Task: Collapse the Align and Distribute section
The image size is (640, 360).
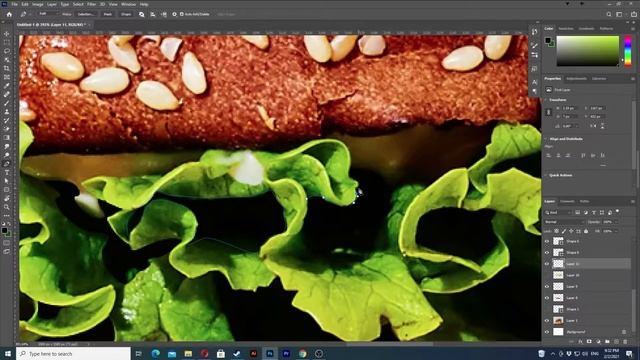Action: 547,139
